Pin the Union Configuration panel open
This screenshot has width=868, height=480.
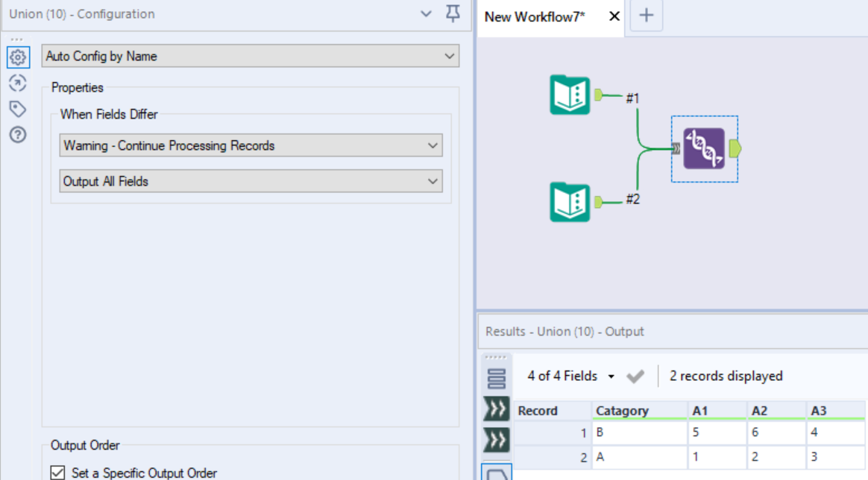click(452, 13)
